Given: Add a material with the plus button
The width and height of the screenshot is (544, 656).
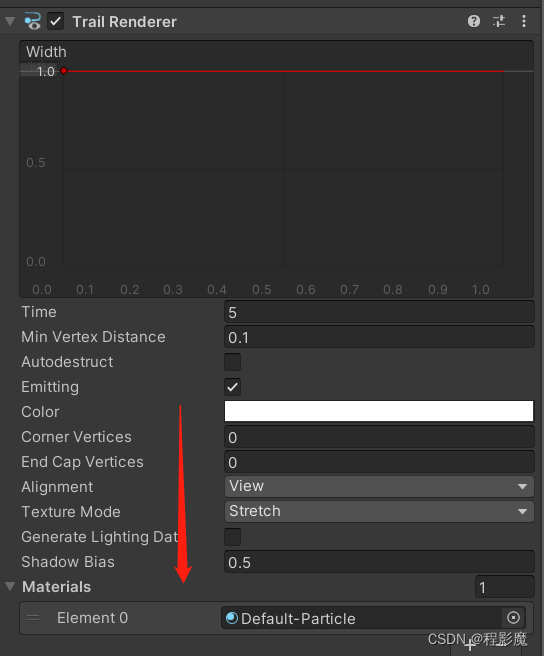Looking at the screenshot, I should (x=470, y=646).
